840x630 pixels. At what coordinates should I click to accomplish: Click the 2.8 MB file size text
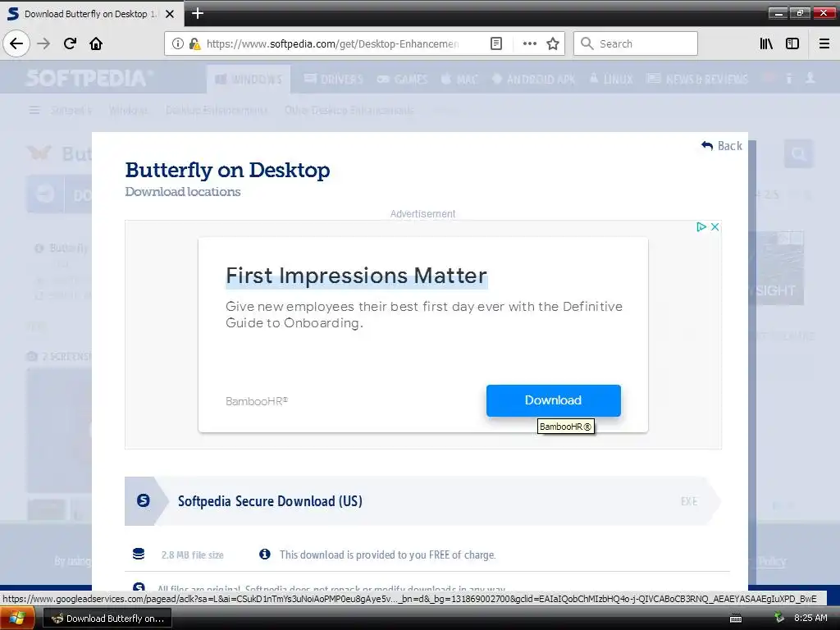pyautogui.click(x=192, y=555)
